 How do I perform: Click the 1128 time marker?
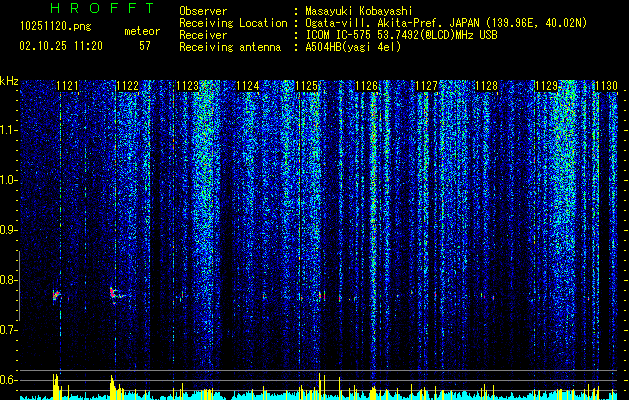coord(486,86)
